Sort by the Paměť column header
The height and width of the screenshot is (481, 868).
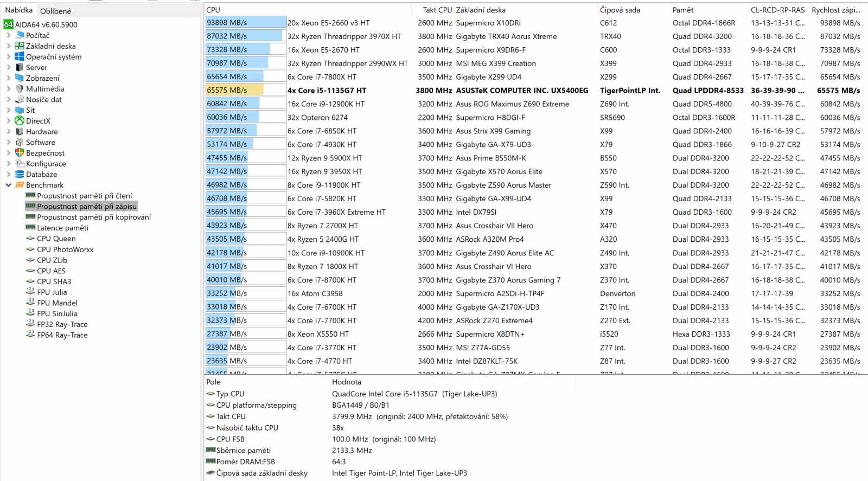tap(709, 10)
